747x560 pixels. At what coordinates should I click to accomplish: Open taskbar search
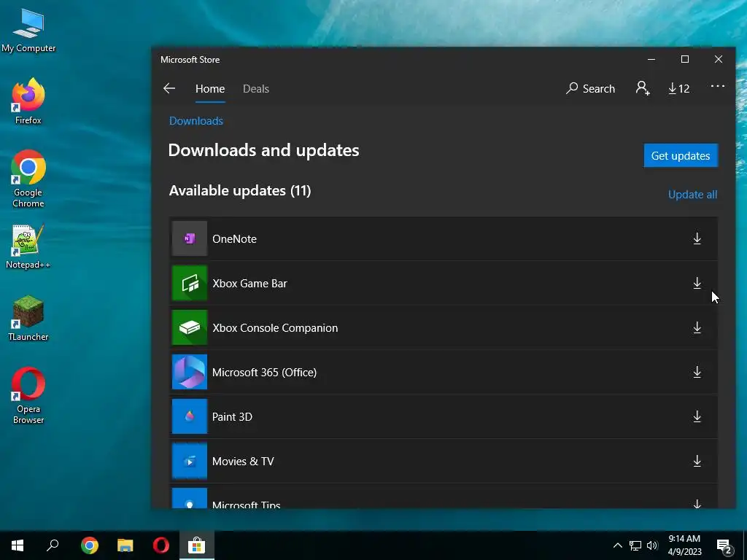53,545
